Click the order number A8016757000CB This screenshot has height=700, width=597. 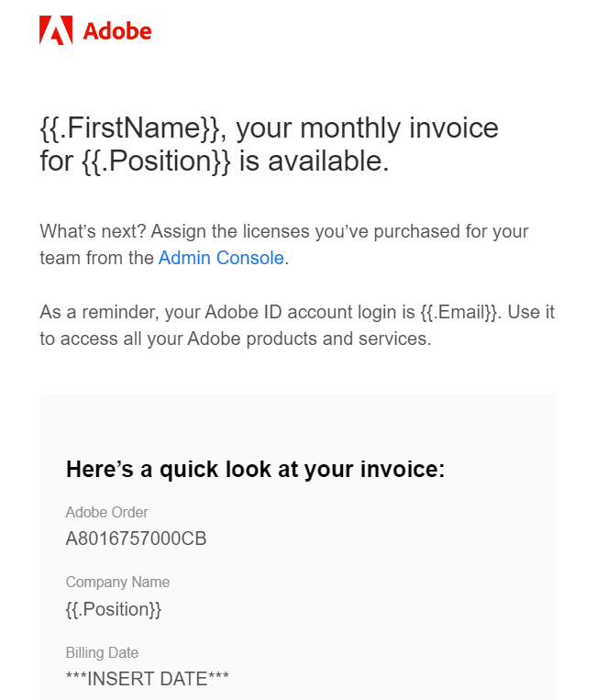(x=136, y=539)
